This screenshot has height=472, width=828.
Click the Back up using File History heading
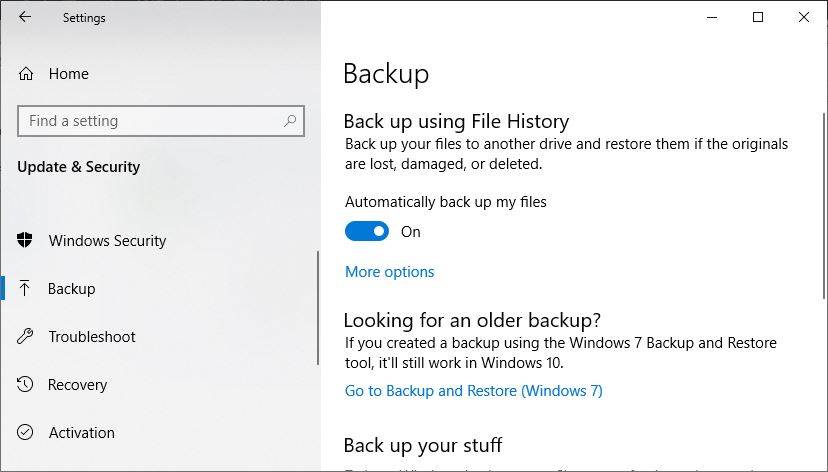456,121
